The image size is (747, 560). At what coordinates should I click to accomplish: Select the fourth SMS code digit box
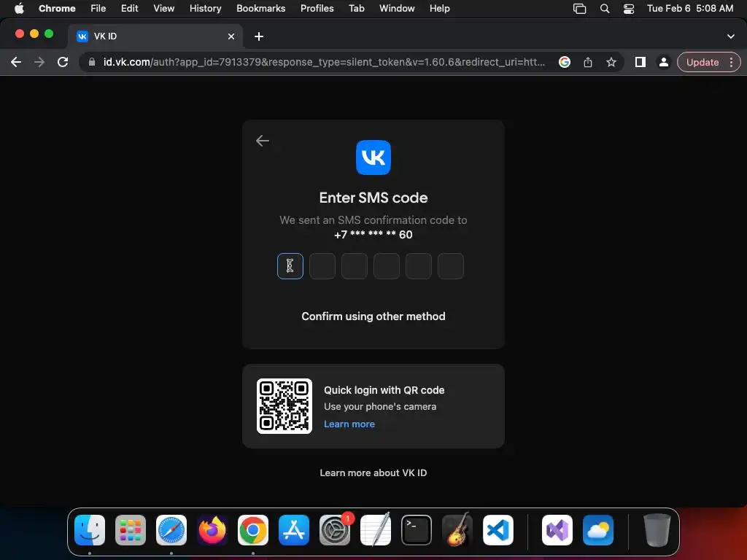pyautogui.click(x=387, y=266)
